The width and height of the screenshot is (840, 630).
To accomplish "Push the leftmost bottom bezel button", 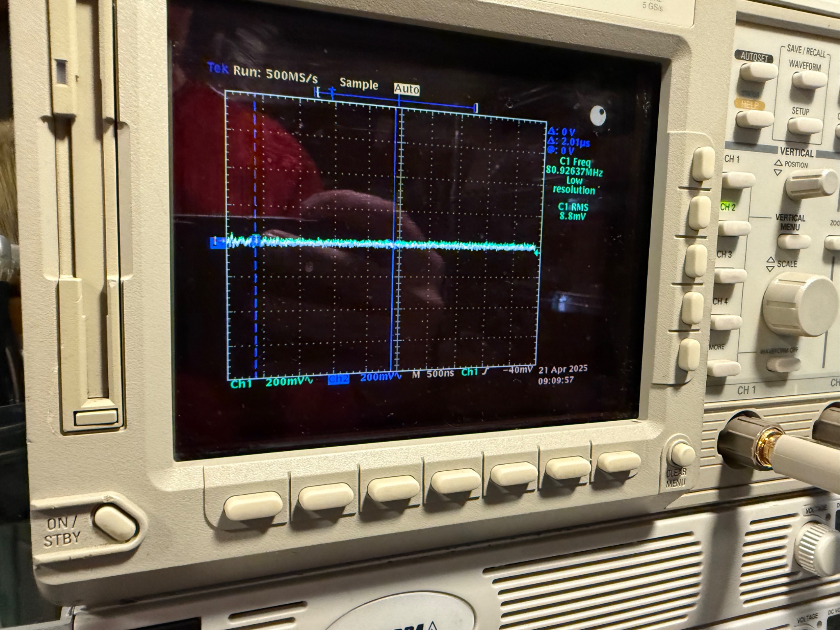I will point(253,506).
